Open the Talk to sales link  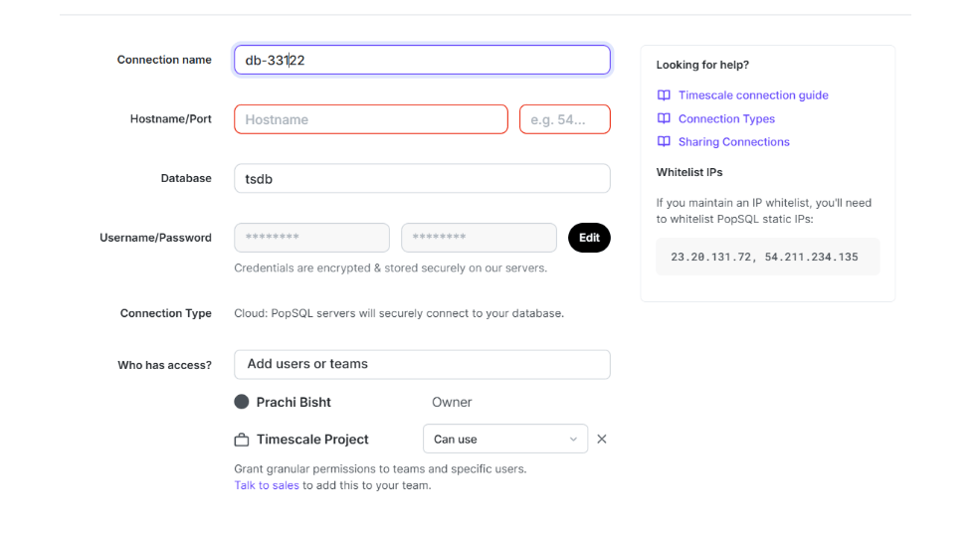[267, 485]
